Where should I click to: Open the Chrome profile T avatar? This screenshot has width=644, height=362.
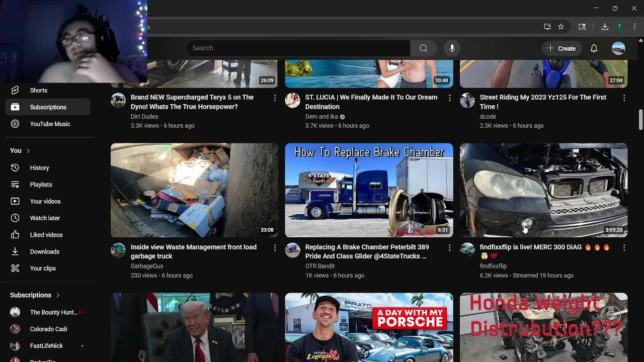tap(620, 27)
